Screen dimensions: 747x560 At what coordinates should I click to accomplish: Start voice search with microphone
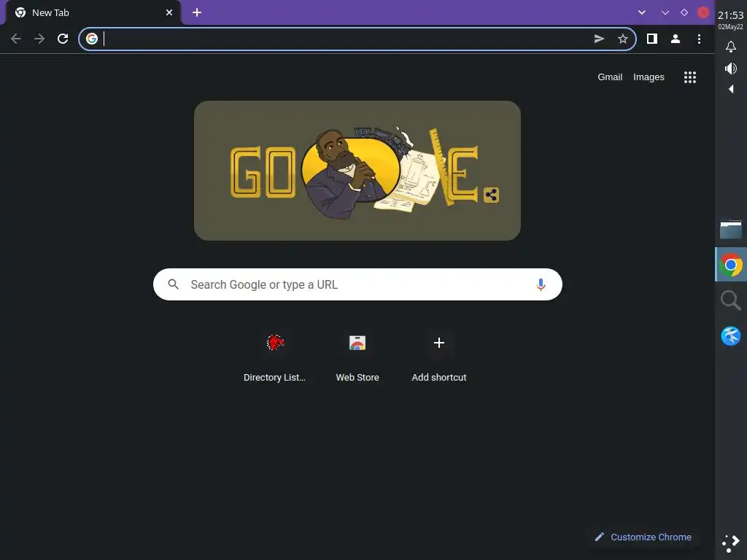tap(541, 284)
